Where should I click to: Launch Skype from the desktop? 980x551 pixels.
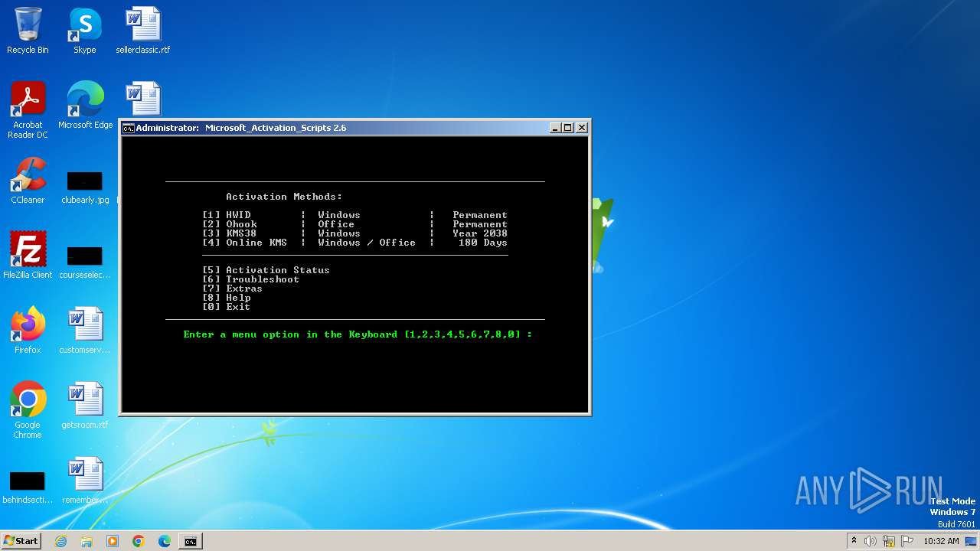tap(84, 31)
